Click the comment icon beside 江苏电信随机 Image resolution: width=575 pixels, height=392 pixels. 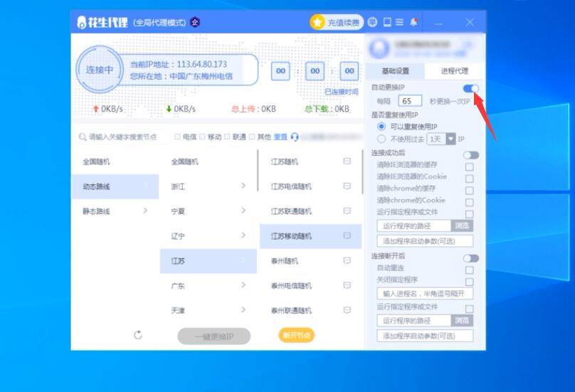(x=347, y=186)
